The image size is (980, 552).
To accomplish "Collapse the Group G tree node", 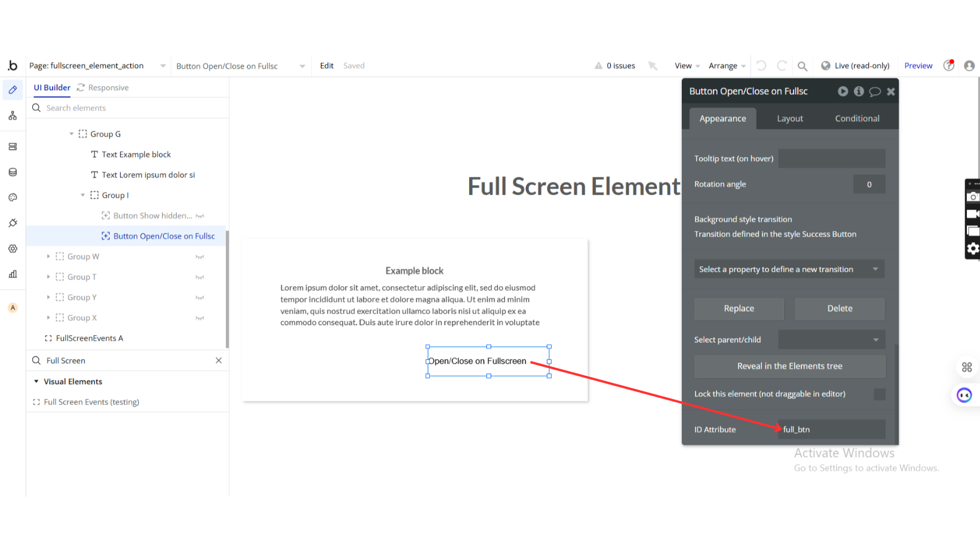I will (72, 134).
